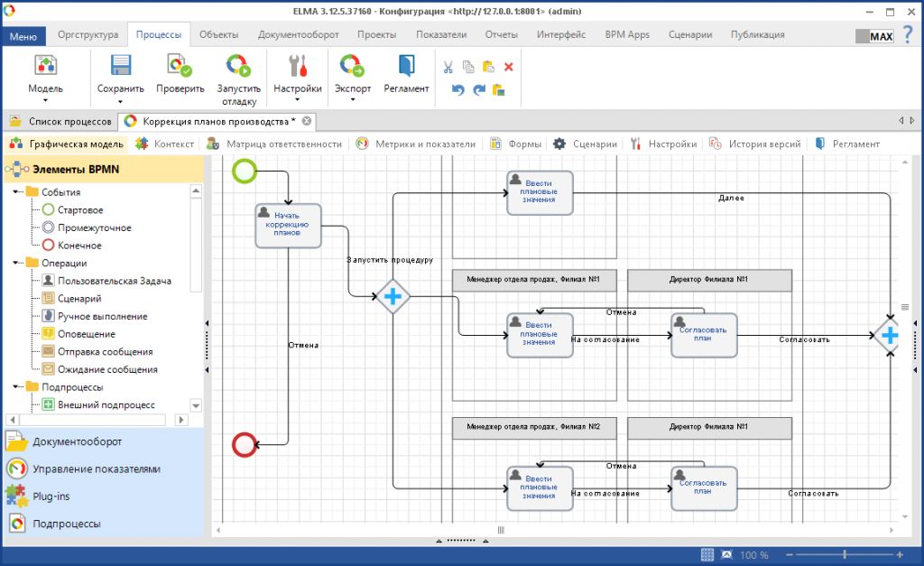Click the cut scissors icon
The height and width of the screenshot is (566, 924).
[x=448, y=67]
